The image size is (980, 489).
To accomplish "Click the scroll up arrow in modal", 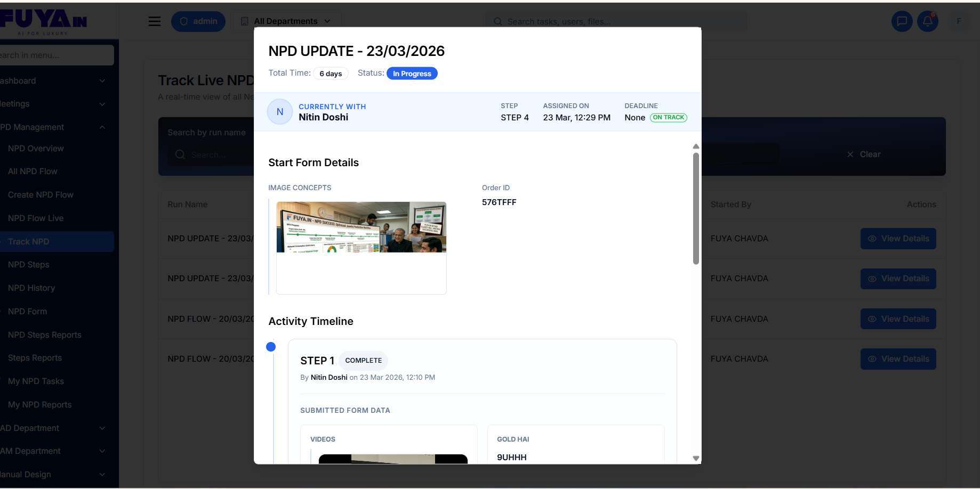I will tap(696, 146).
